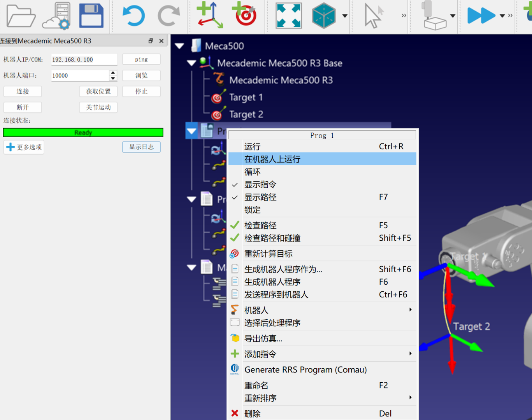Click the robot IP address input field
Screen dimensions: 532x420
[x=84, y=59]
